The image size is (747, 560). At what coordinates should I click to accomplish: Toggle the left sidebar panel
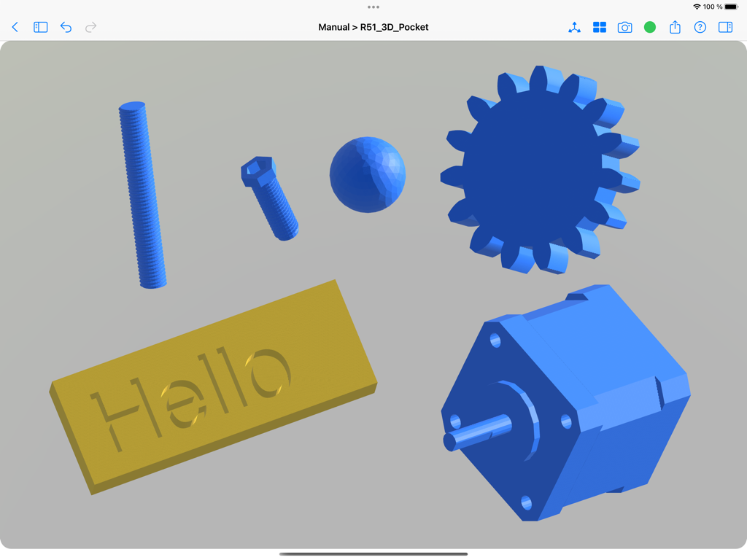tap(40, 27)
